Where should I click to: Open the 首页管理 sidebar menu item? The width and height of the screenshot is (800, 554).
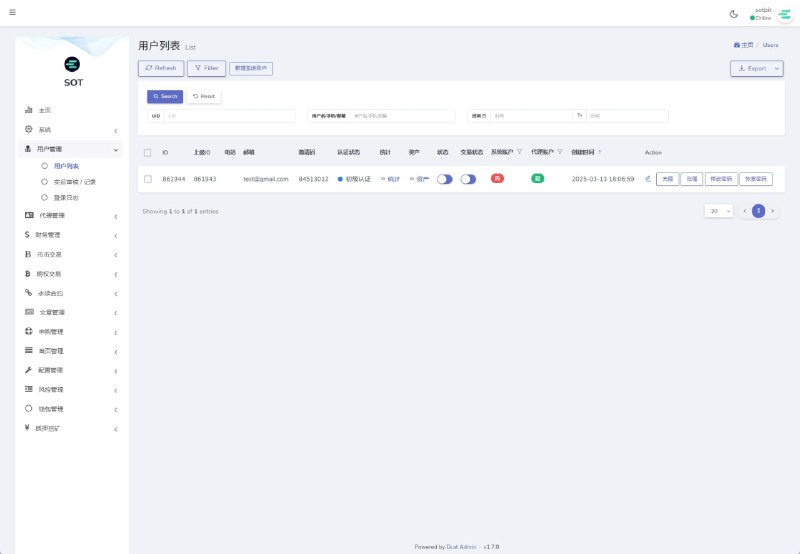pyautogui.click(x=71, y=351)
